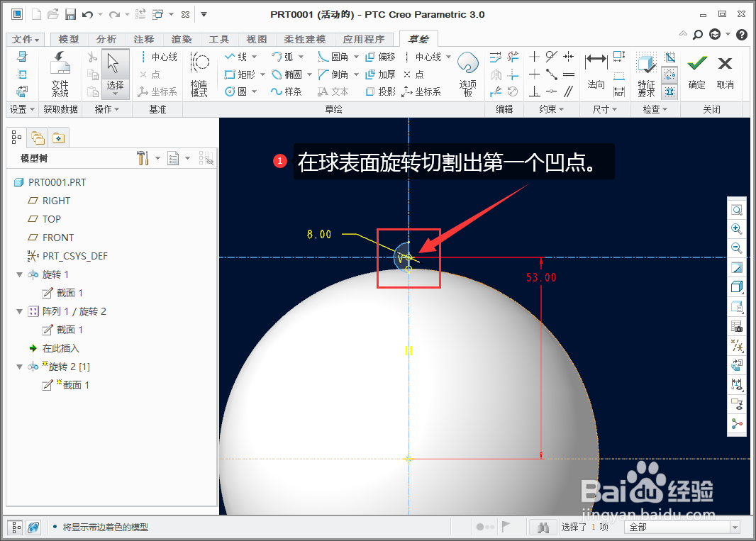This screenshot has width=756, height=541.
Task: Switch to the 模型 tab
Action: coord(69,40)
